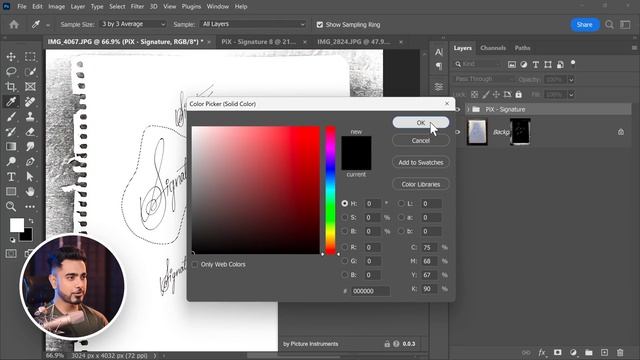Open the Sample All Layers dropdown
The image size is (640, 360).
coord(252,24)
